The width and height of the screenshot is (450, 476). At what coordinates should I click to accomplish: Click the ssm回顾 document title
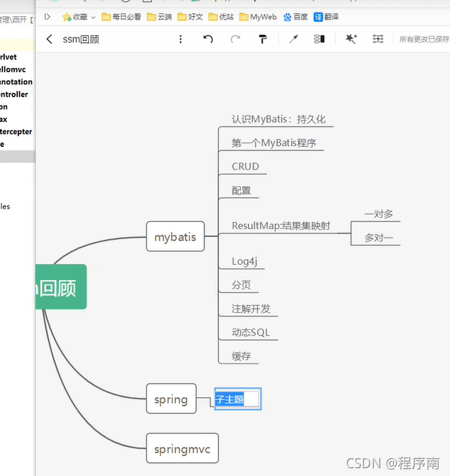click(x=81, y=40)
